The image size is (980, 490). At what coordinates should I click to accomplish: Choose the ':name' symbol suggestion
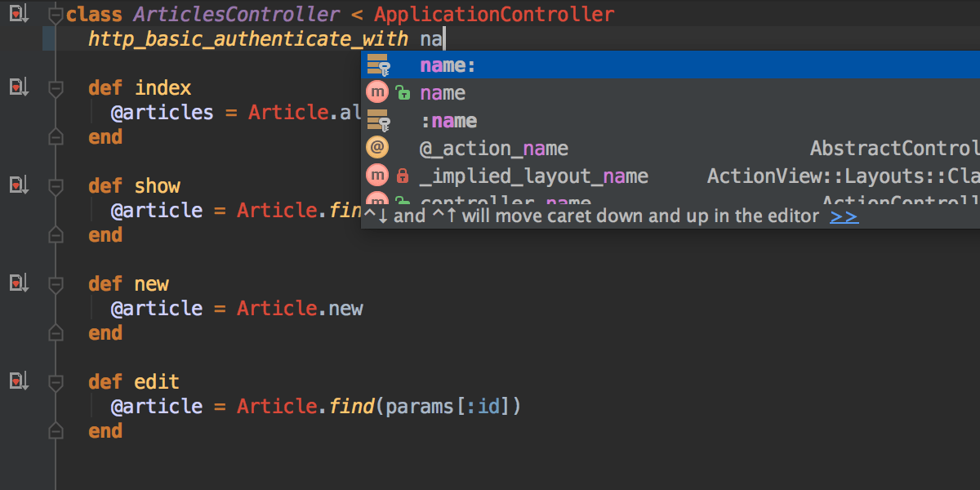coord(448,121)
